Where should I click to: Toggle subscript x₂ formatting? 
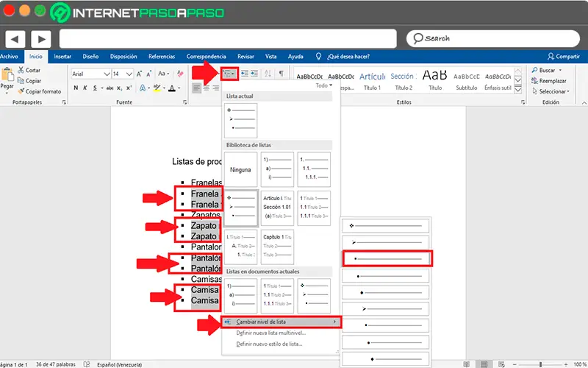[119, 88]
